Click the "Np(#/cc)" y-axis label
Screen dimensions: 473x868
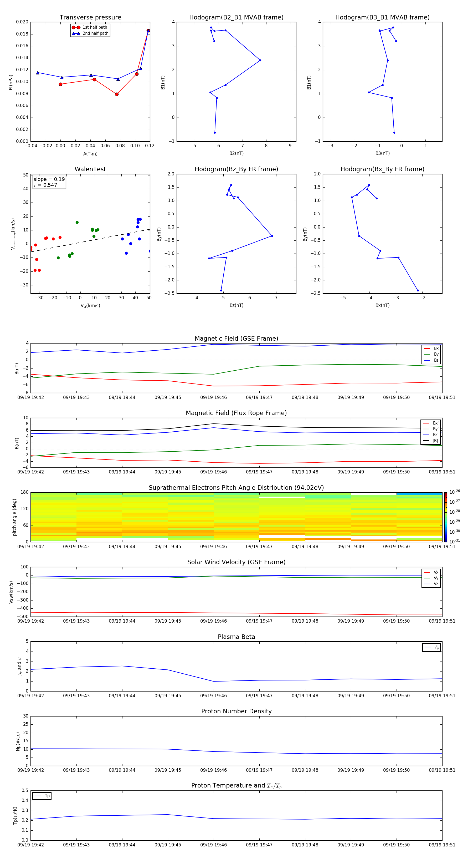click(x=18, y=741)
